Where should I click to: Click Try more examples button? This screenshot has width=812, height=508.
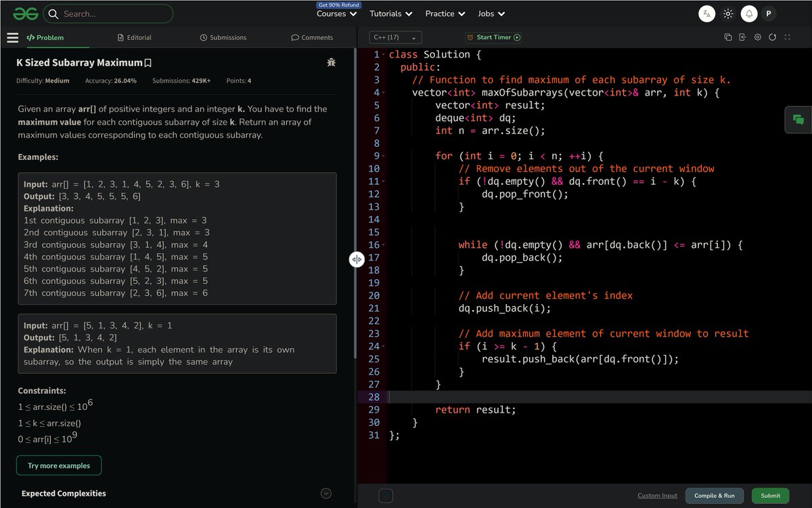(59, 466)
